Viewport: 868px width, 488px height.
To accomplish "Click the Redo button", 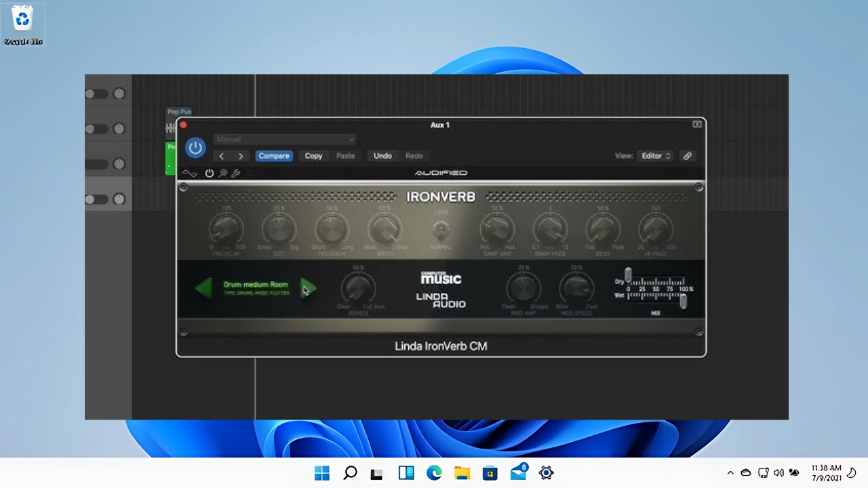I will pos(414,156).
